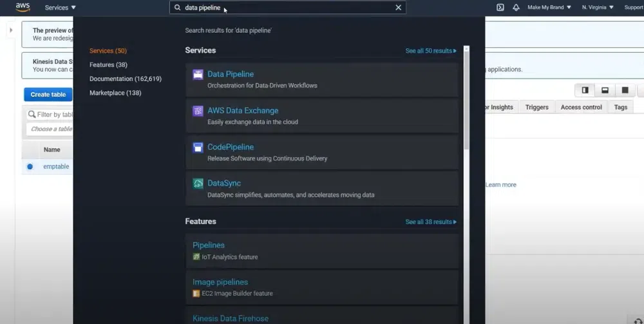This screenshot has width=644, height=324.
Task: Open AWS Data Exchange result
Action: (x=243, y=110)
